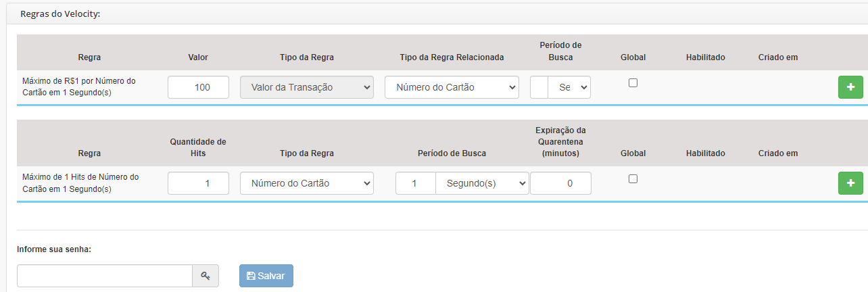Viewport: 868px width, 292px height.
Task: Click the Valor input field showing 100
Action: pos(198,87)
